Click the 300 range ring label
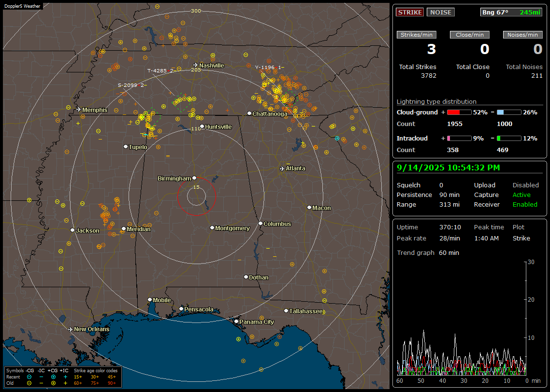550x392 pixels. (x=196, y=11)
